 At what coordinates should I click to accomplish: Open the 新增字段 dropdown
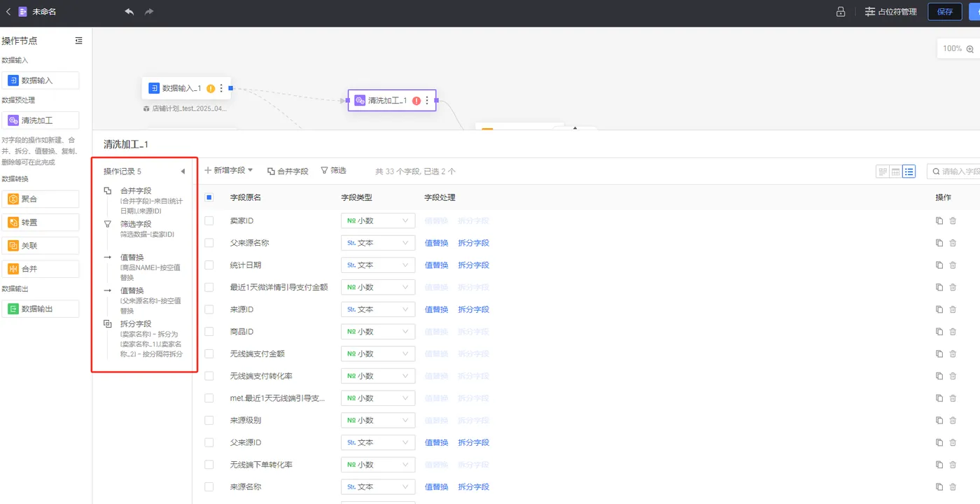[x=229, y=171]
